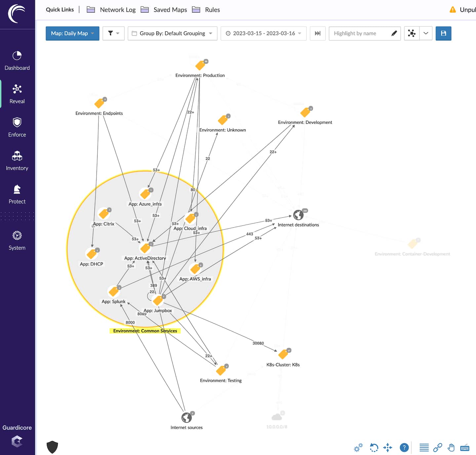Click the help question mark icon
This screenshot has height=455, width=476.
pos(404,448)
